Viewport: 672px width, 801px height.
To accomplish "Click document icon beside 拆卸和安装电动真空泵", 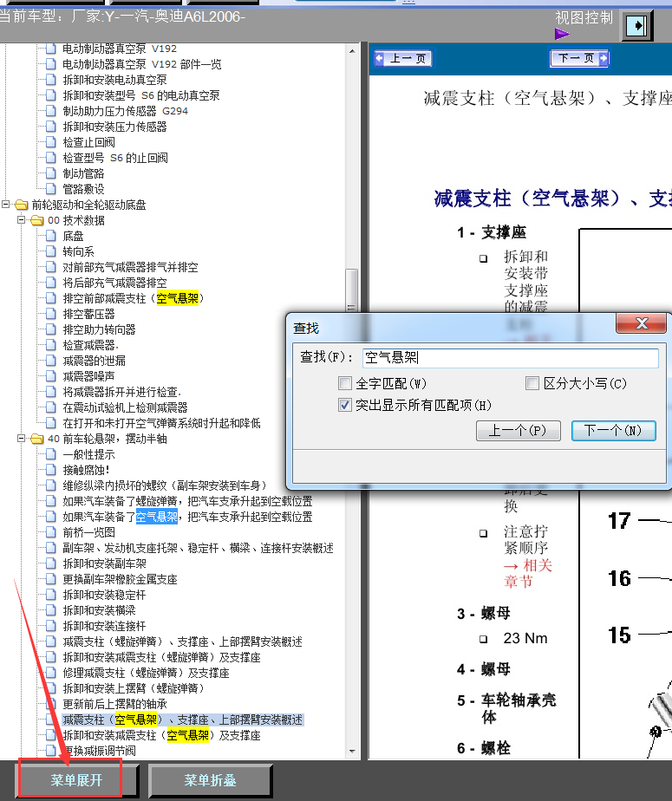I will [50, 80].
